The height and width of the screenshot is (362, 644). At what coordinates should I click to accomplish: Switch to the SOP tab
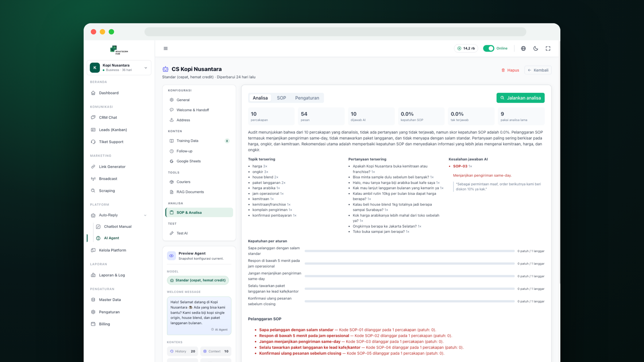tap(281, 98)
